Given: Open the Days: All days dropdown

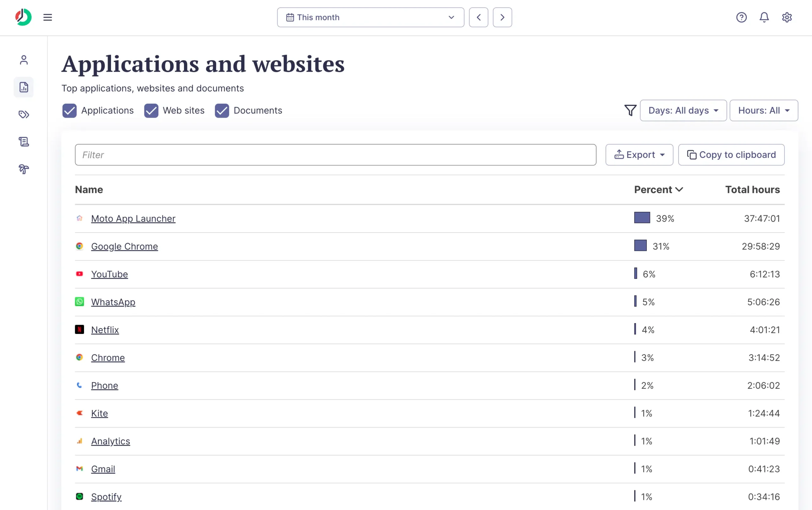Looking at the screenshot, I should (x=683, y=110).
